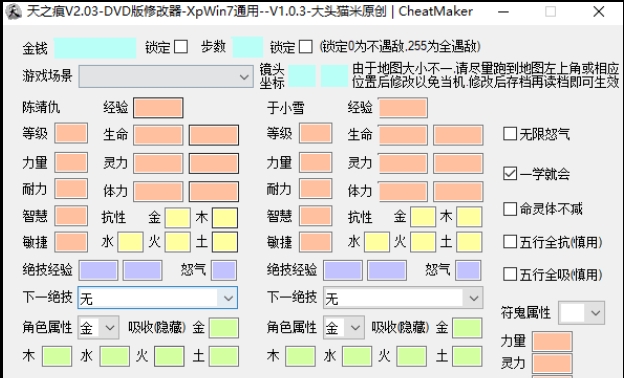Click 于小雪's 经验 field
The image size is (624, 378).
click(x=403, y=108)
